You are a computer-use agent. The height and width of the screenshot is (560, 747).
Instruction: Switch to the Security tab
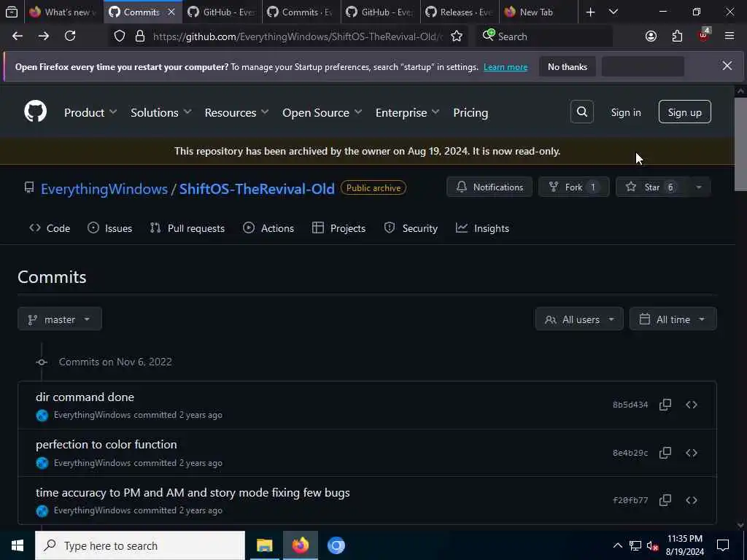tap(411, 228)
